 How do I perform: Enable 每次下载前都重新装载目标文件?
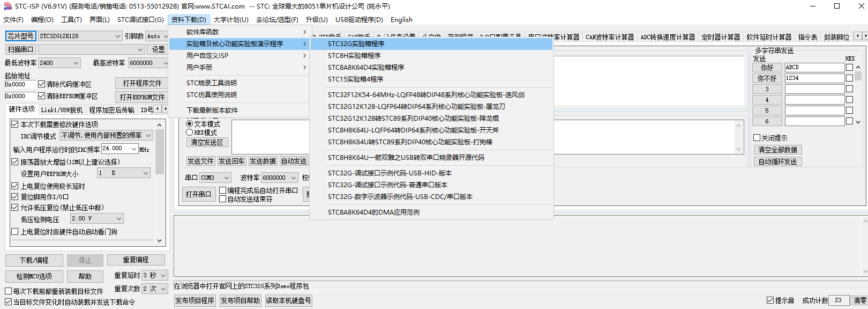point(9,291)
